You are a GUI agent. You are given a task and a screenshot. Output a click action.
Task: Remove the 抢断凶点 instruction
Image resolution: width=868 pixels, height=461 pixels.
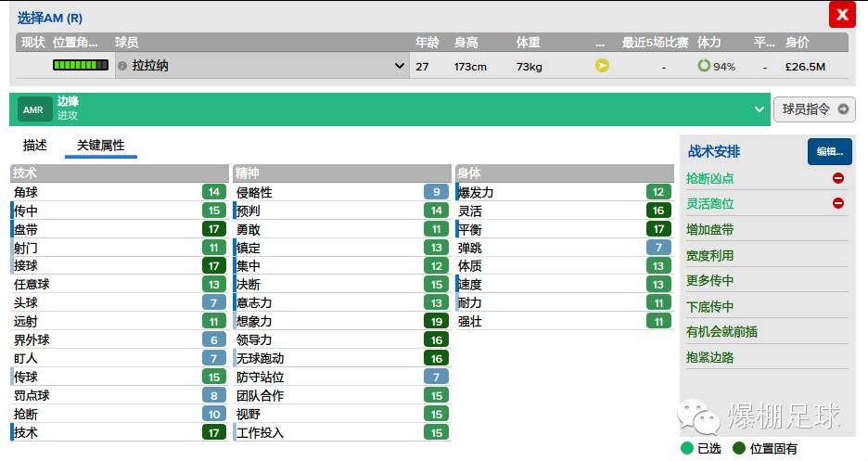tap(838, 178)
